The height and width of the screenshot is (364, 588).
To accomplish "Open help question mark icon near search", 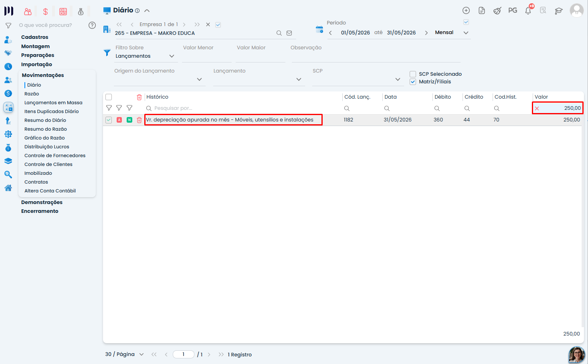I will point(92,25).
